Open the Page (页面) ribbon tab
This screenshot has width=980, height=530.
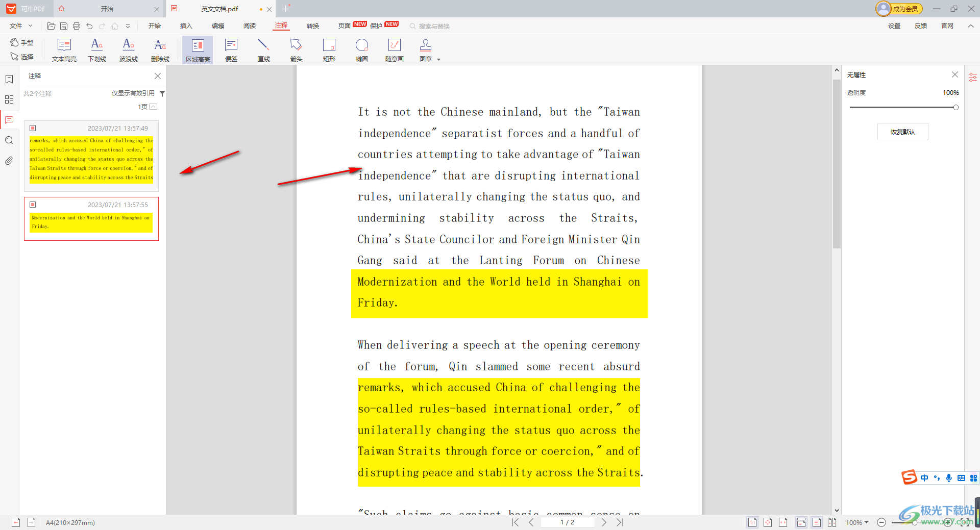point(345,26)
